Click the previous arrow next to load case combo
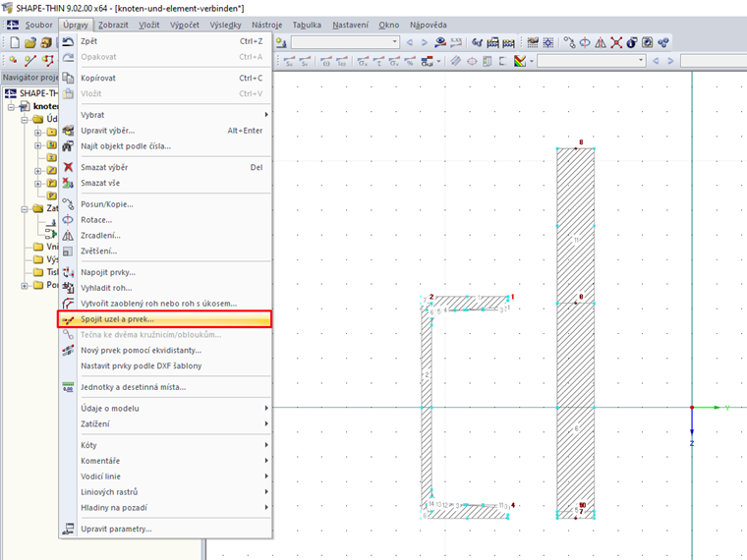 (410, 43)
